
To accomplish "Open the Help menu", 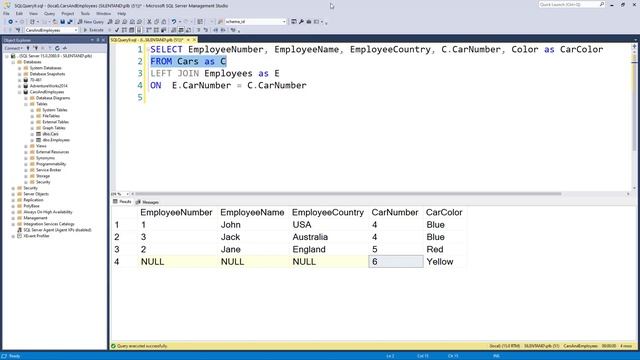I will [x=122, y=13].
